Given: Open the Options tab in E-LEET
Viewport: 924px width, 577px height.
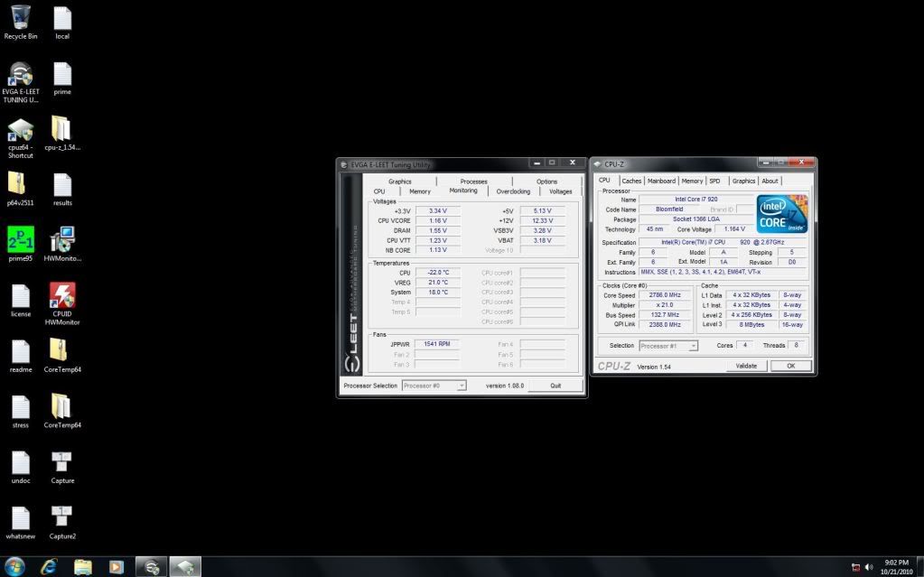Looking at the screenshot, I should 546,181.
